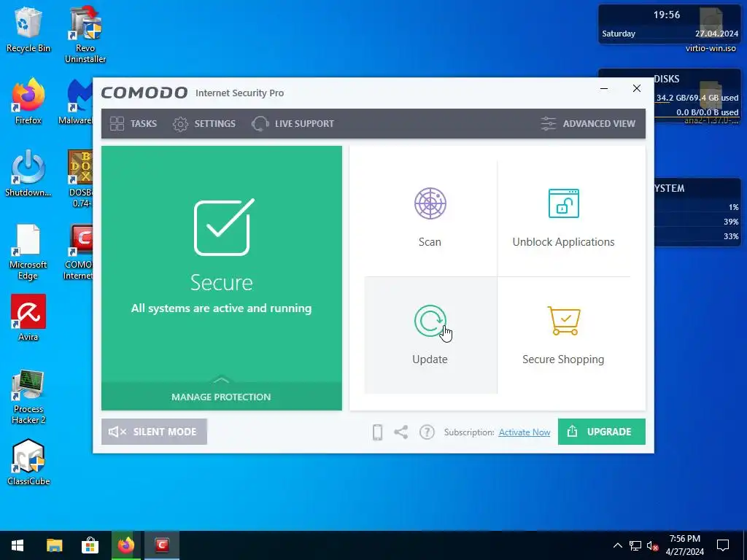The width and height of the screenshot is (747, 560).
Task: Select the Comodo Internet desktop shortcut
Action: point(79,252)
